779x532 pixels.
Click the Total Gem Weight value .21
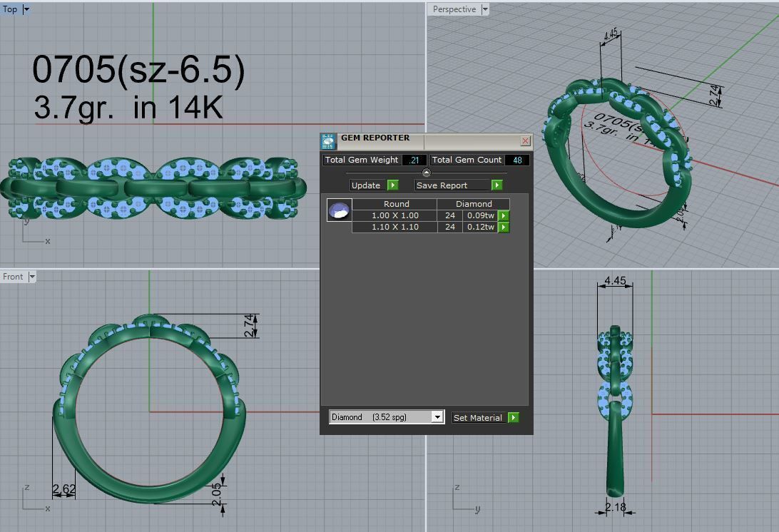(x=414, y=160)
